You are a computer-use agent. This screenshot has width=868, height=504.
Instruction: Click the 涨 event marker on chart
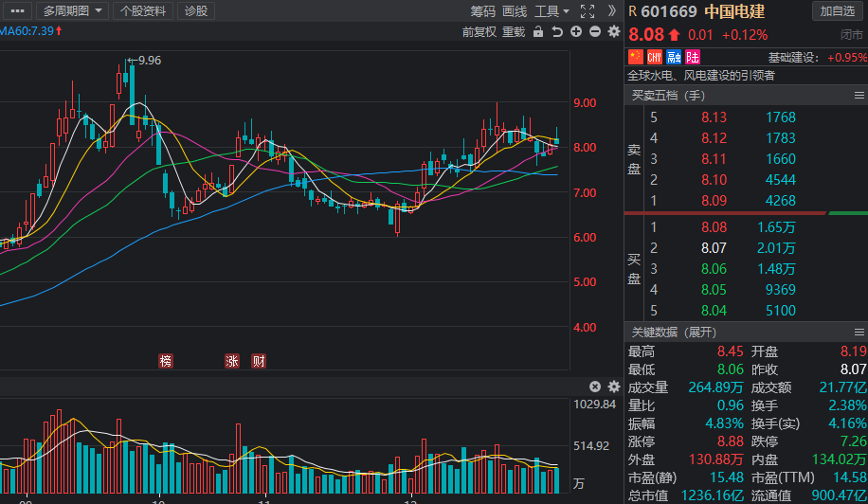232,361
